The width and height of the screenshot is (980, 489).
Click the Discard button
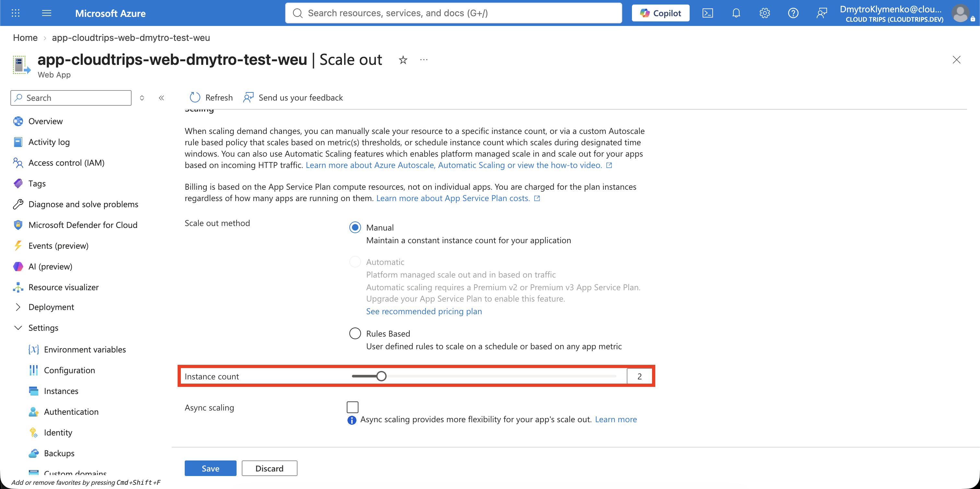pos(269,468)
